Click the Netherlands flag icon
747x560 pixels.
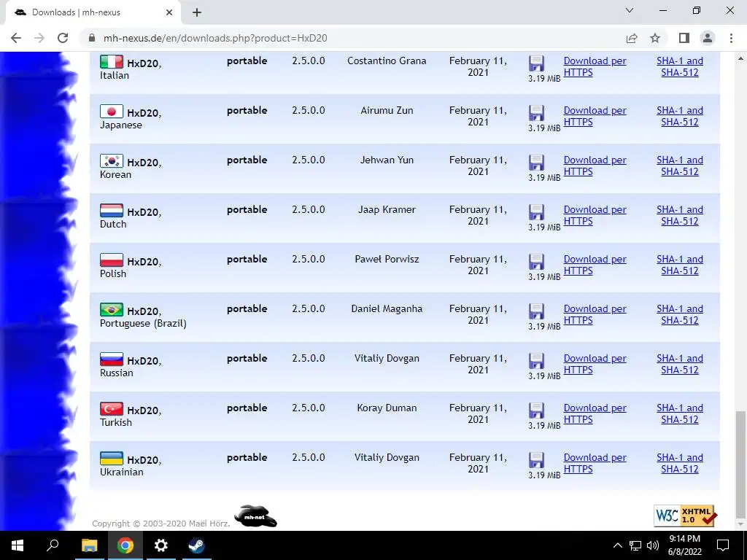coord(112,210)
